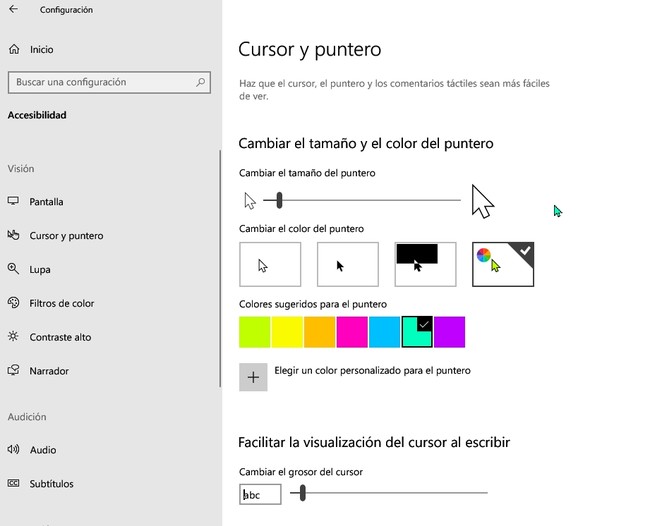Select the custom color pointer option
Viewport: 650px width, 526px height.
pos(503,264)
